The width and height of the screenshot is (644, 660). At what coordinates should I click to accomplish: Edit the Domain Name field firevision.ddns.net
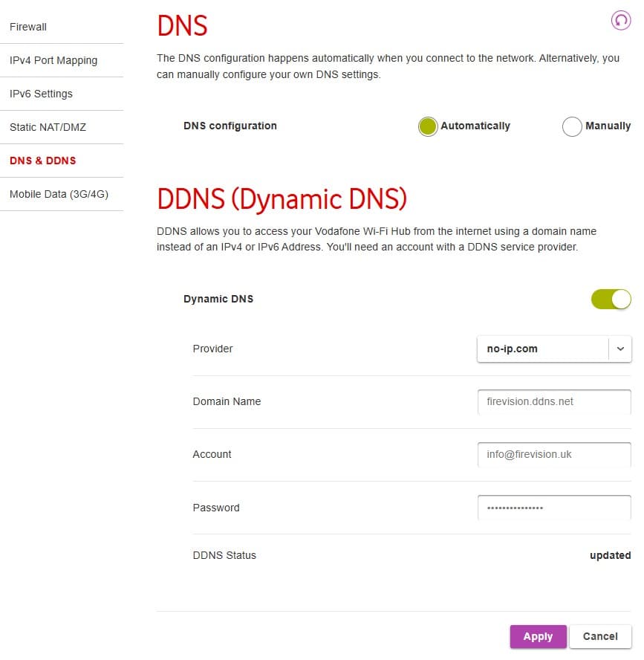pos(554,402)
